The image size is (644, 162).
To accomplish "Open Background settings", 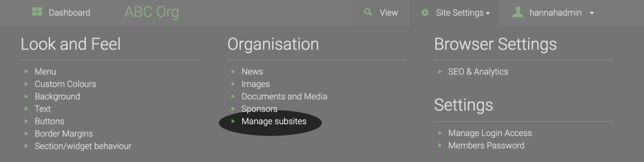I will [57, 96].
